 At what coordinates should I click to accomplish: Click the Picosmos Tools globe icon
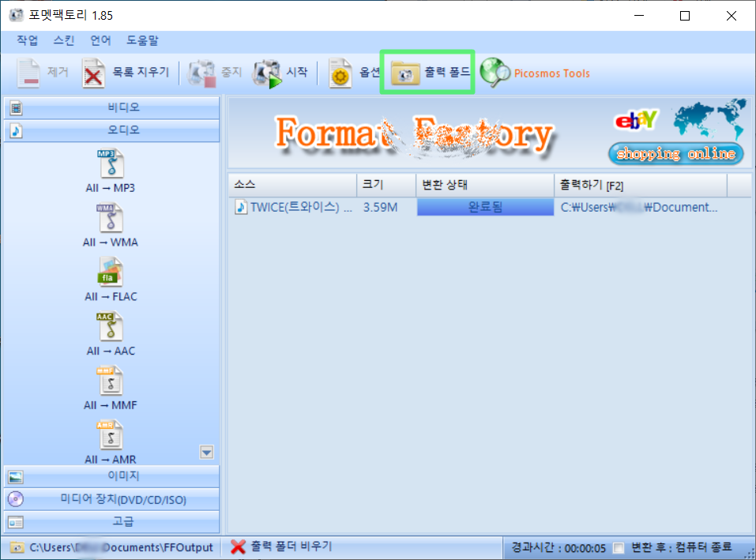pos(495,73)
